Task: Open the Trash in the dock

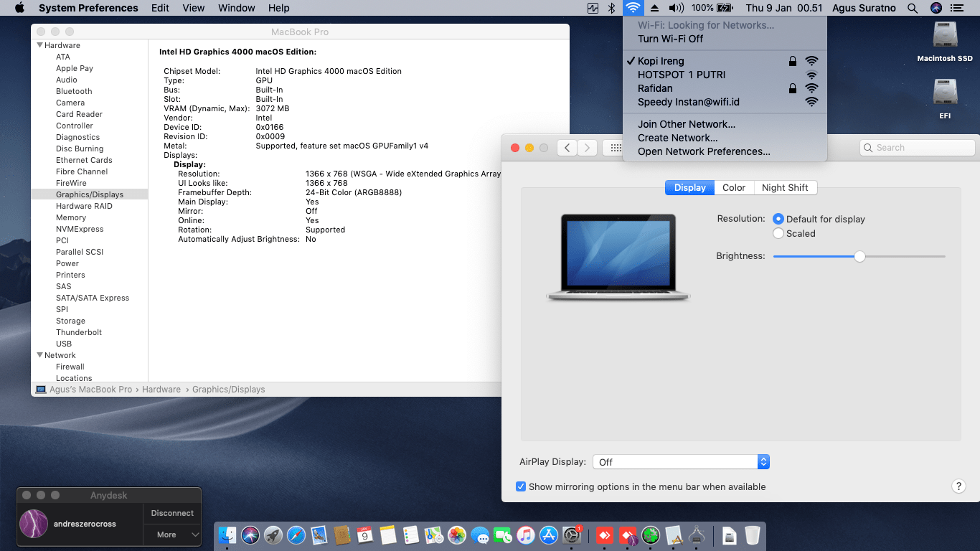Action: pyautogui.click(x=752, y=535)
